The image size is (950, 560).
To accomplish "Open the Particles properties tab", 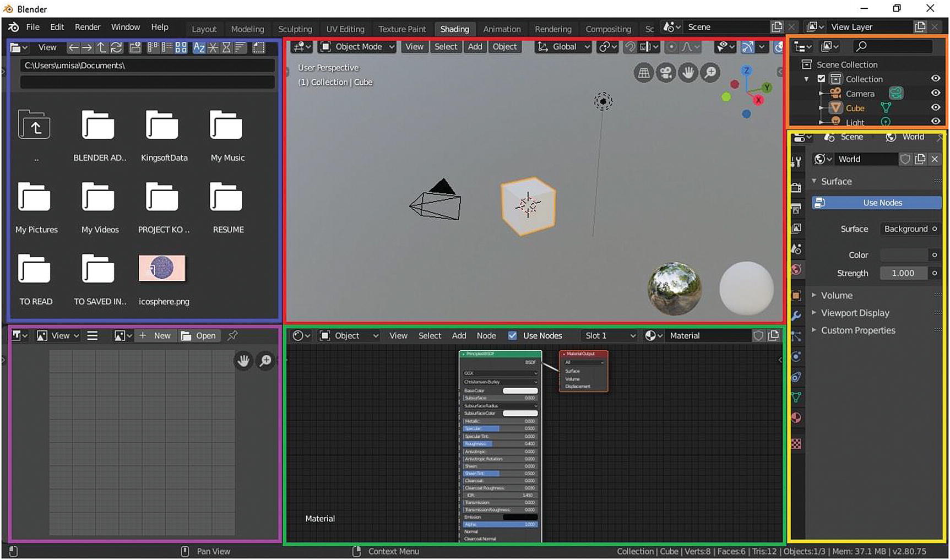I will pyautogui.click(x=796, y=336).
